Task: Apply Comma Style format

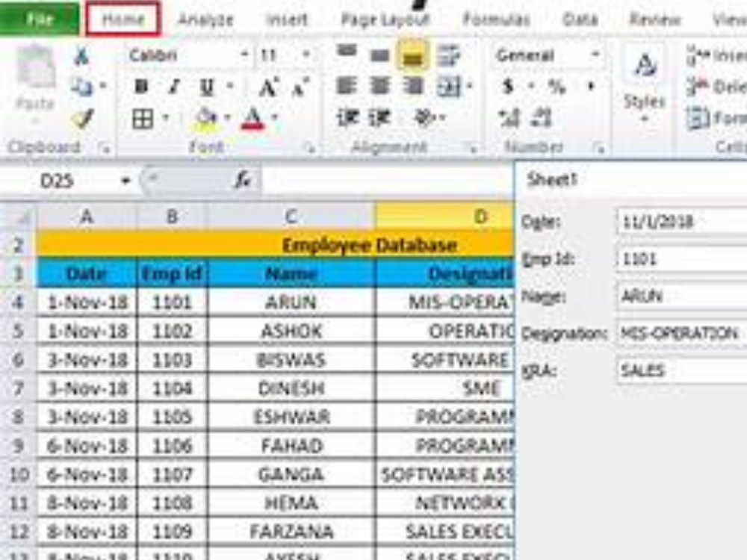Action: (591, 87)
